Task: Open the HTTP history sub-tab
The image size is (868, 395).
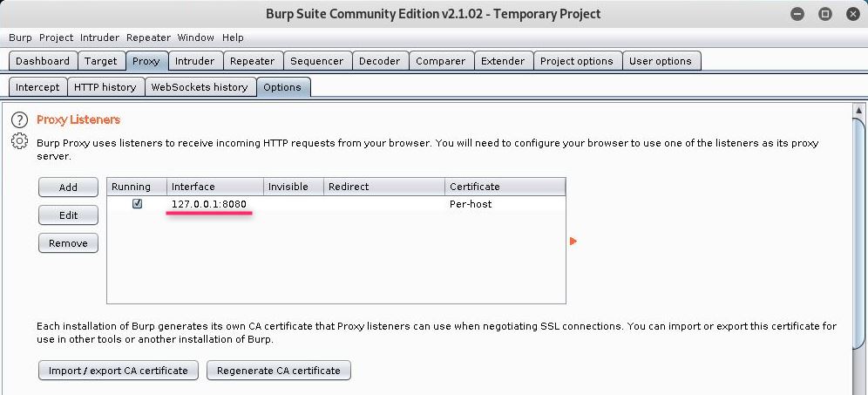Action: click(x=105, y=87)
